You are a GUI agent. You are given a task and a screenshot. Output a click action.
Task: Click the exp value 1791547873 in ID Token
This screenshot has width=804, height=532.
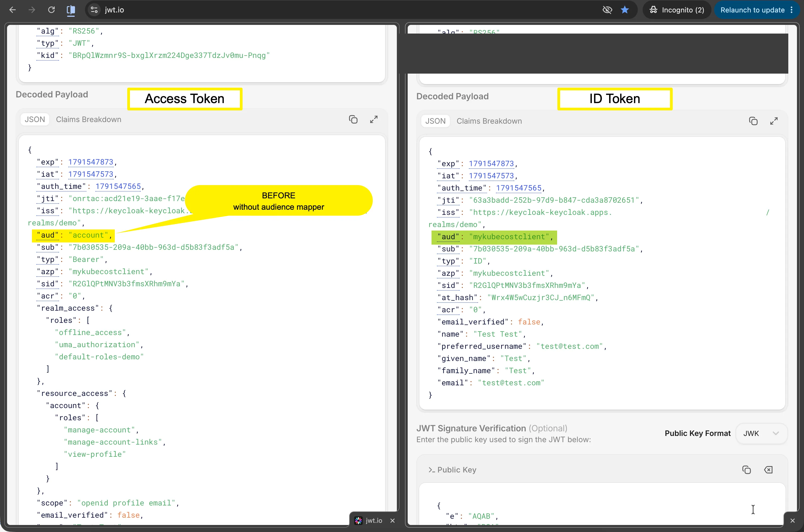click(x=491, y=164)
